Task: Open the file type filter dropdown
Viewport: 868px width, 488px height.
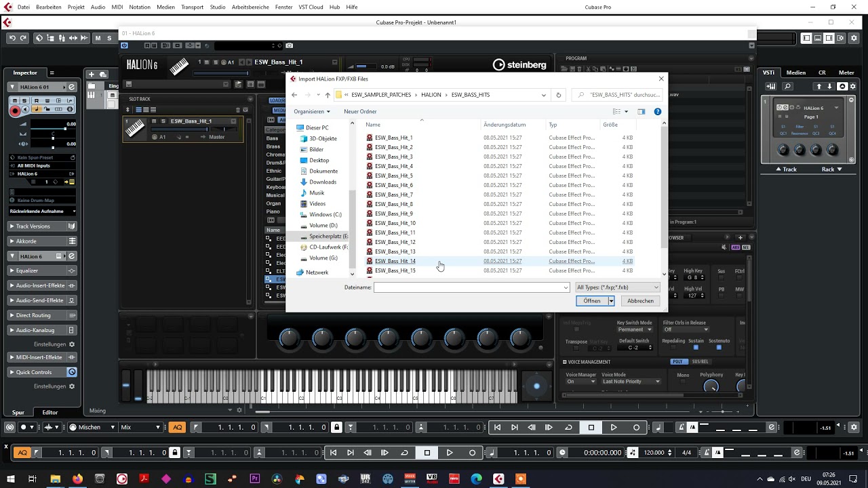Action: pos(616,287)
